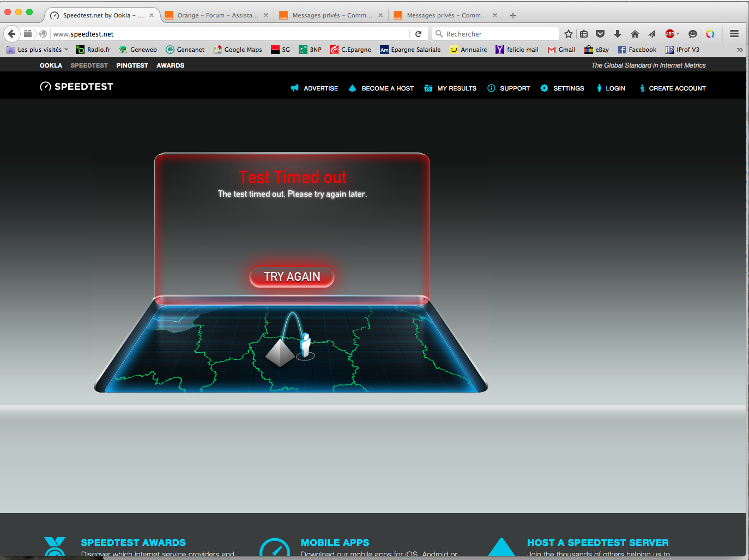Click the person icon beside Login
The height and width of the screenshot is (560, 749).
599,88
